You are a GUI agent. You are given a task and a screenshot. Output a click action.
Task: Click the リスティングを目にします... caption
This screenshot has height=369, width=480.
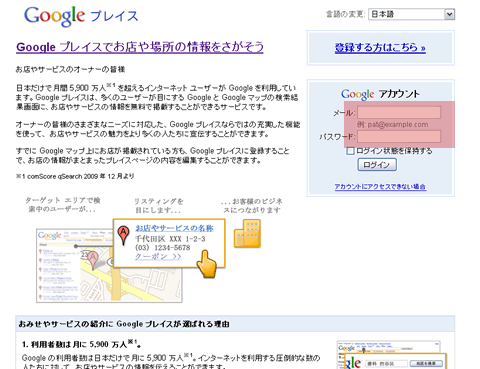[x=158, y=206]
